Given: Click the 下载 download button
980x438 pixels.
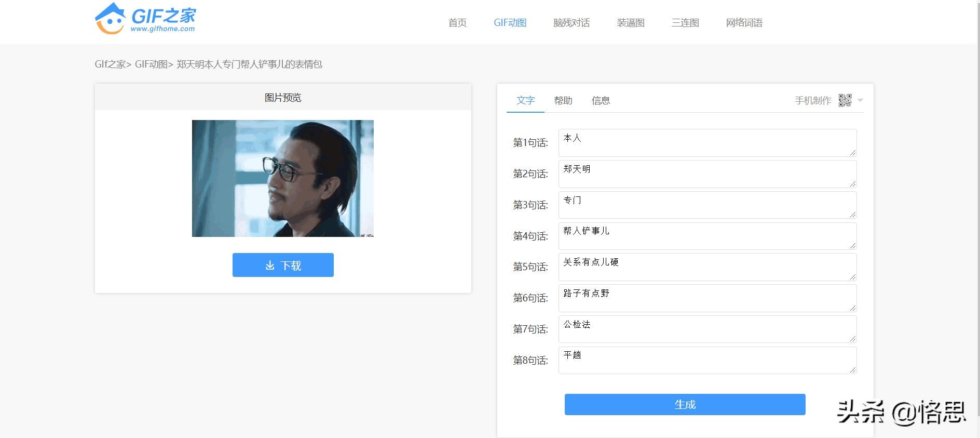Looking at the screenshot, I should pos(283,265).
